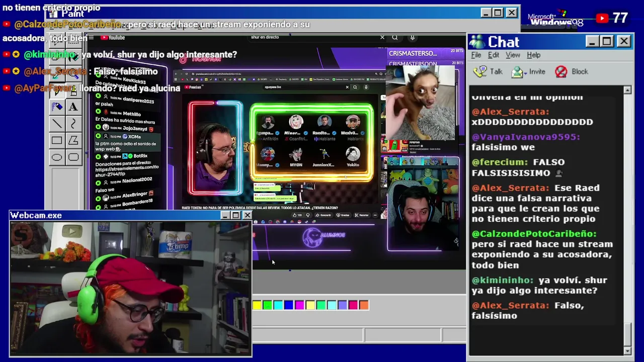Click the @ferecium username in Chat
This screenshot has height=362, width=644.
(x=500, y=162)
